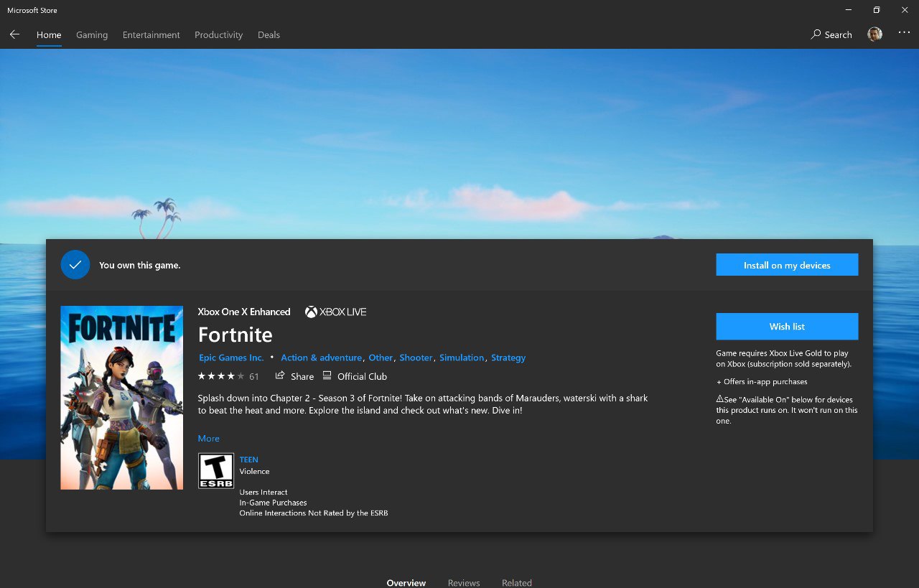Click the 'Available On' warning note

pyautogui.click(x=787, y=410)
